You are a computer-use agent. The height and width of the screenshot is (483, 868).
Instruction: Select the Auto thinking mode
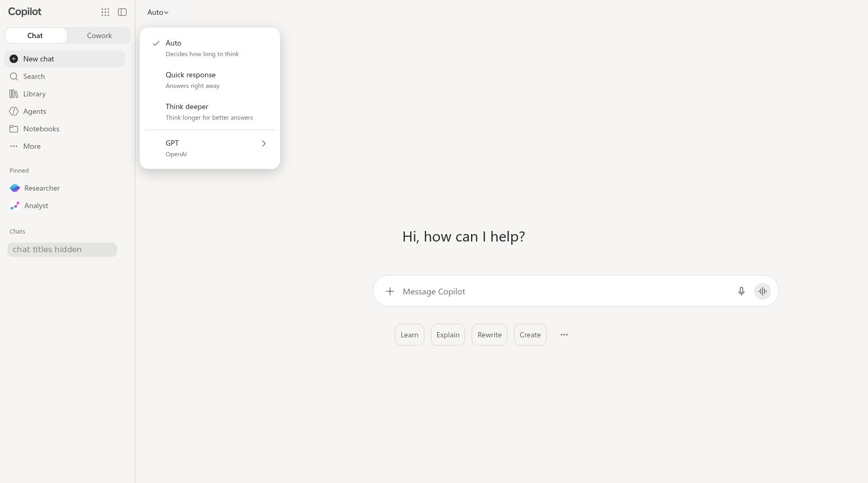[x=210, y=48]
